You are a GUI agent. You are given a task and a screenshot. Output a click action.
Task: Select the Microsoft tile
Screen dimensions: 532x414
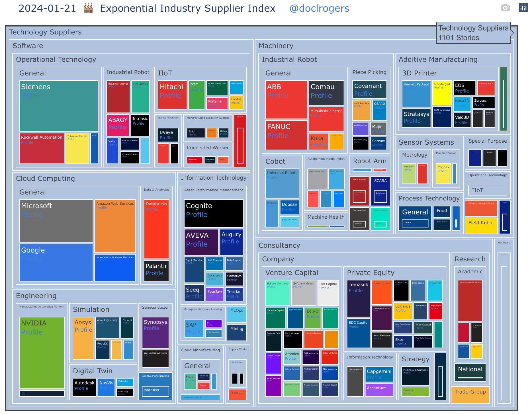click(x=56, y=221)
